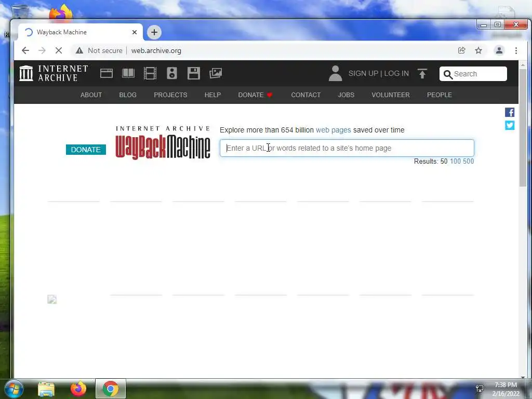532x399 pixels.
Task: Open the ABOUT menu item
Action: tap(91, 95)
